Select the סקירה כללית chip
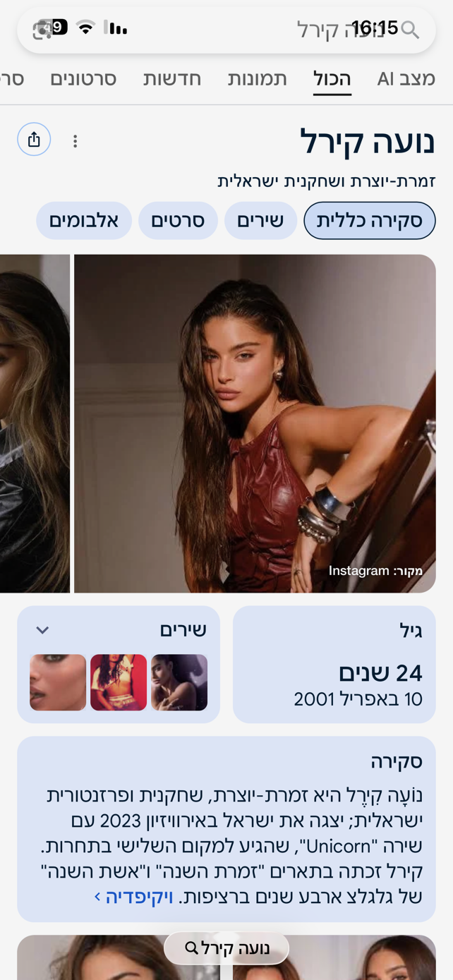 [370, 220]
